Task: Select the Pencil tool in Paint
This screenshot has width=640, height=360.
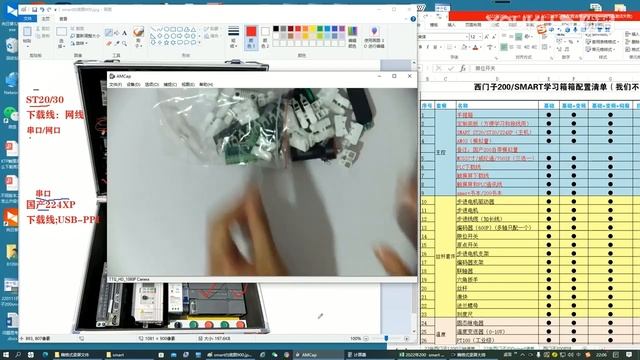Action: pyautogui.click(x=109, y=33)
